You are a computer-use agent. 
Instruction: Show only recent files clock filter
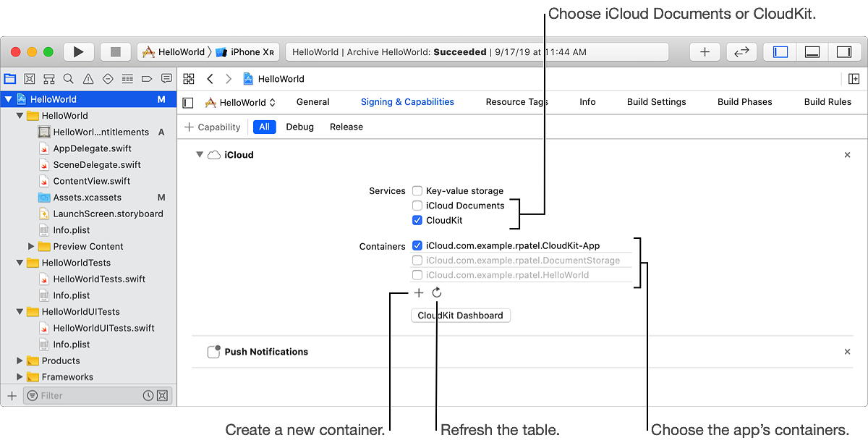[148, 396]
